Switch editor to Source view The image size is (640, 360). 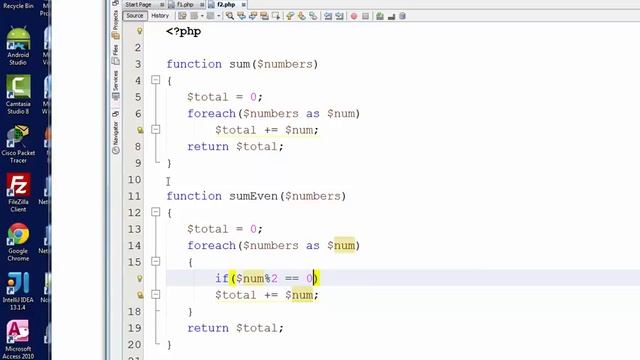click(135, 16)
